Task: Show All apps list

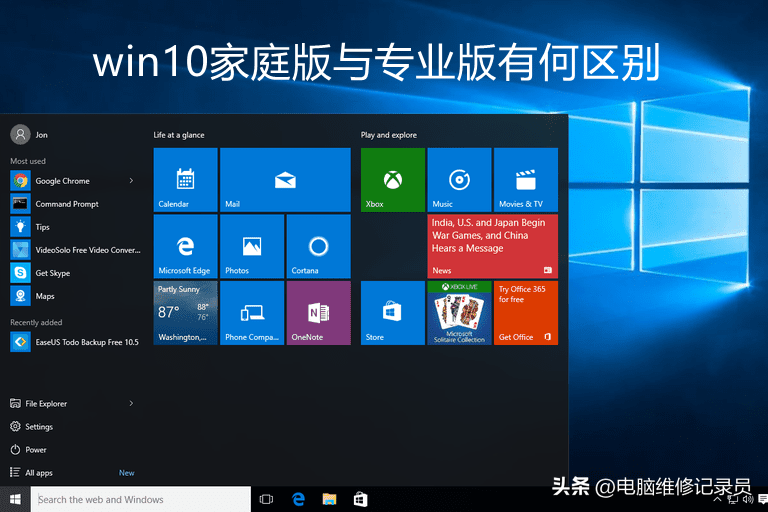Action: pos(39,473)
